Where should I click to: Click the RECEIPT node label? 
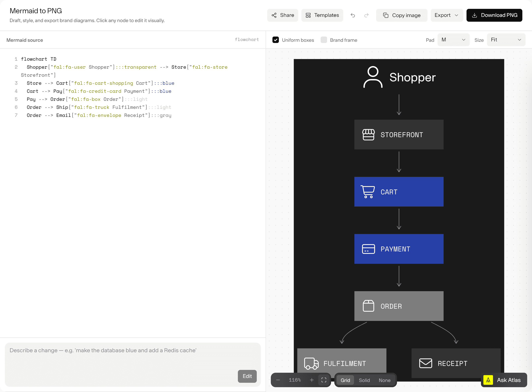click(x=452, y=363)
